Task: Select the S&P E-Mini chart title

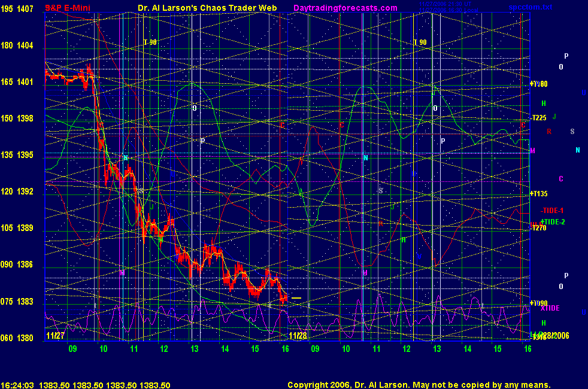Action: (x=66, y=8)
